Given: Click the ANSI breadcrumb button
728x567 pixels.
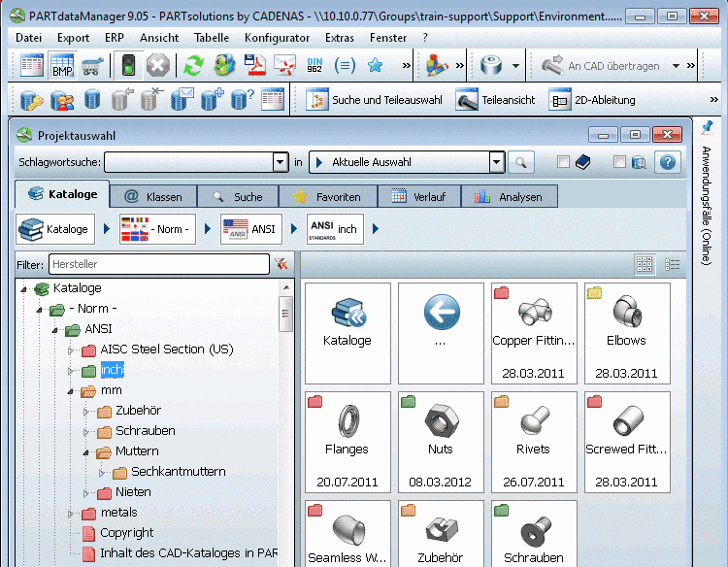Looking at the screenshot, I should click(251, 229).
